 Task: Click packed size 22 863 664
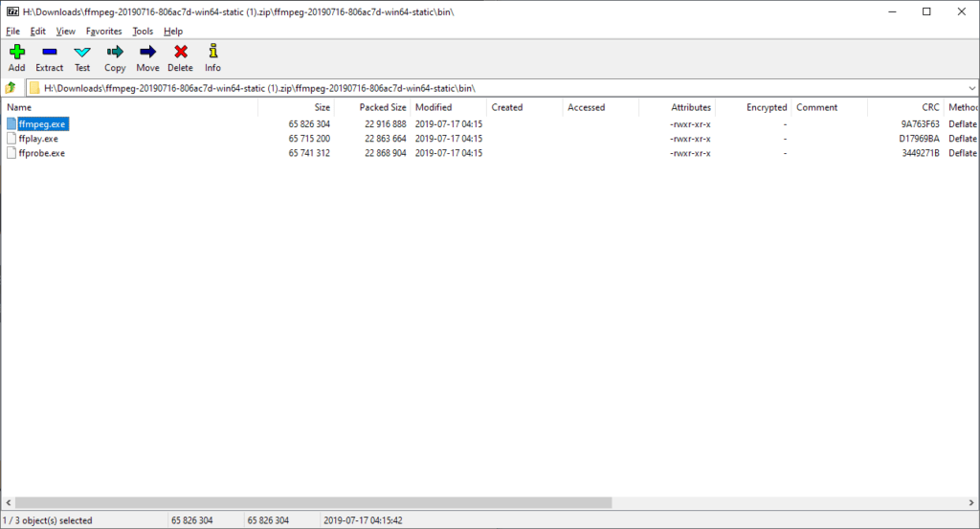coord(385,139)
